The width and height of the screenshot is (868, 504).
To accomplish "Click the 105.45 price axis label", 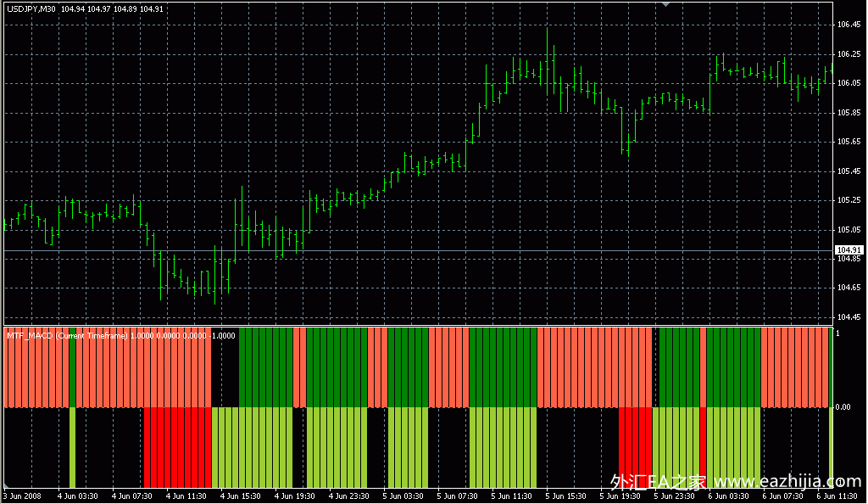I will [x=849, y=171].
